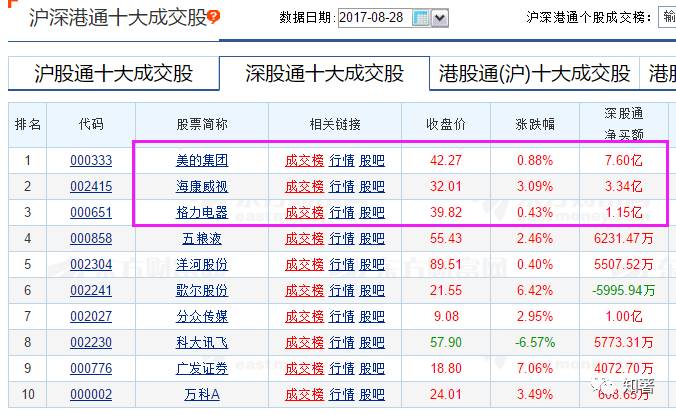Open 成交榜 link for 五粮液

[304, 238]
